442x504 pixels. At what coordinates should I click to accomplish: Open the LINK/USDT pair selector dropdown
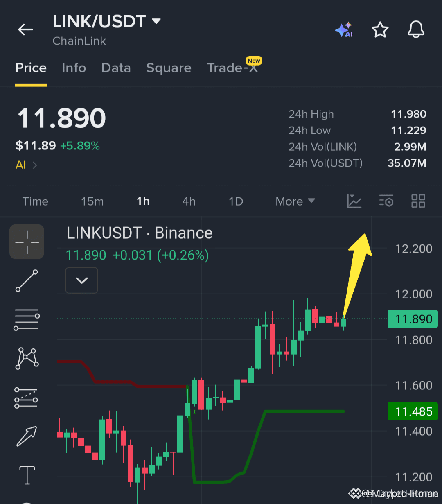coord(106,21)
